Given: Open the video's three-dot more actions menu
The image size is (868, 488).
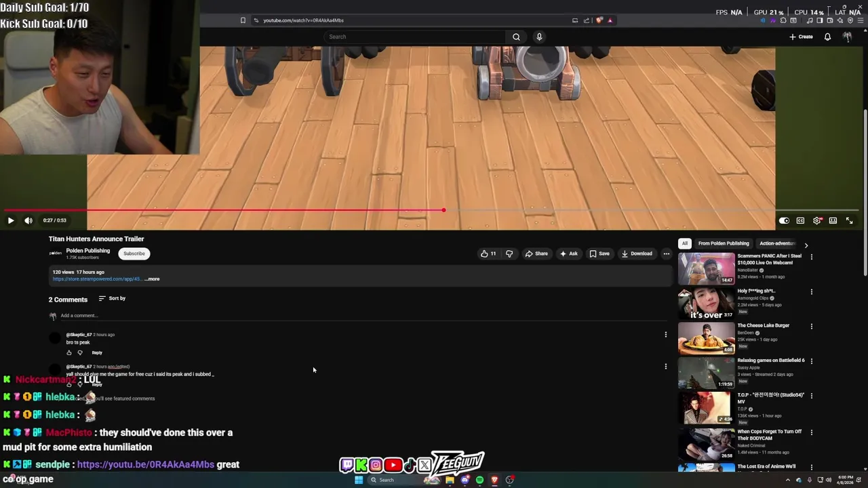Looking at the screenshot, I should [x=667, y=253].
